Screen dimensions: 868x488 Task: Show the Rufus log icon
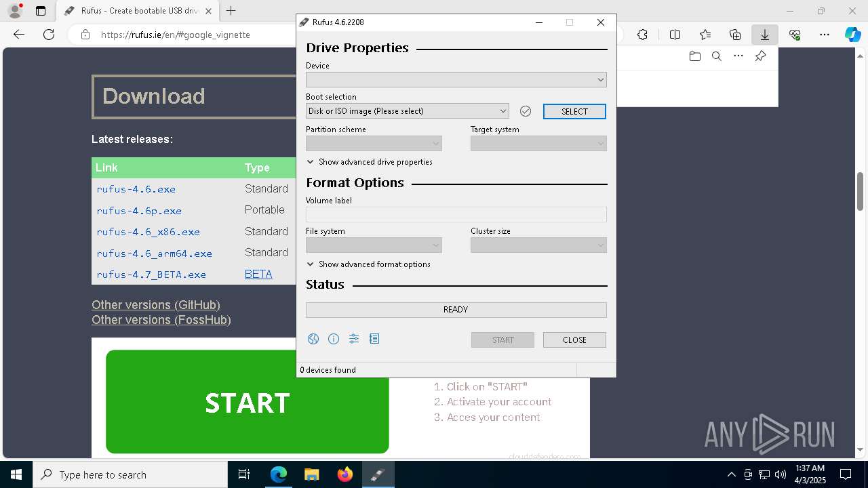374,339
